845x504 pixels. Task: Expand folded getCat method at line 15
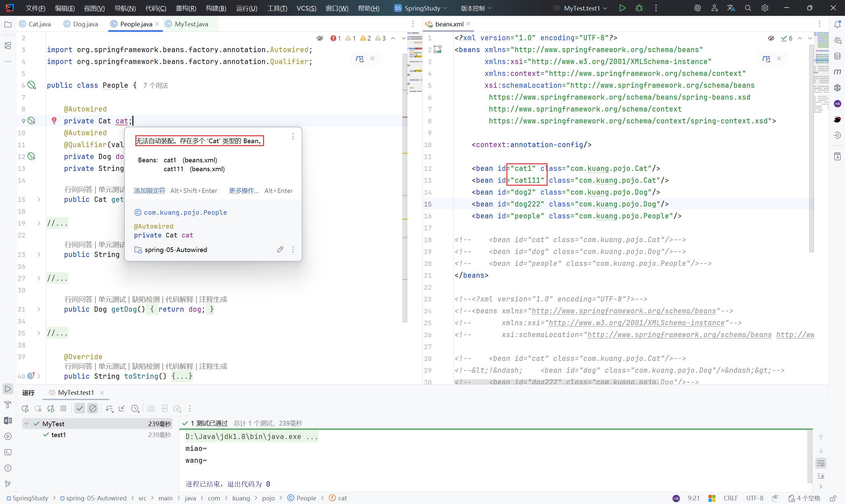[39, 199]
